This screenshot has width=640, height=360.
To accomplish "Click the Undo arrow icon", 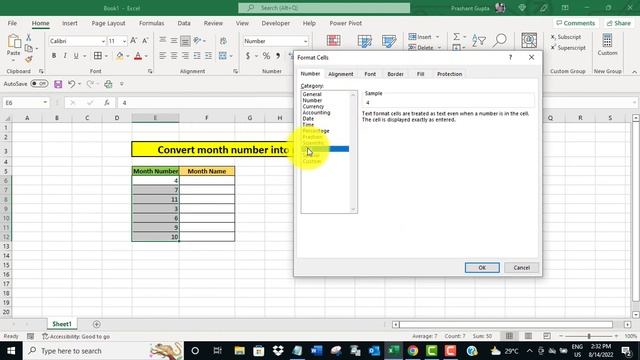I will (71, 84).
